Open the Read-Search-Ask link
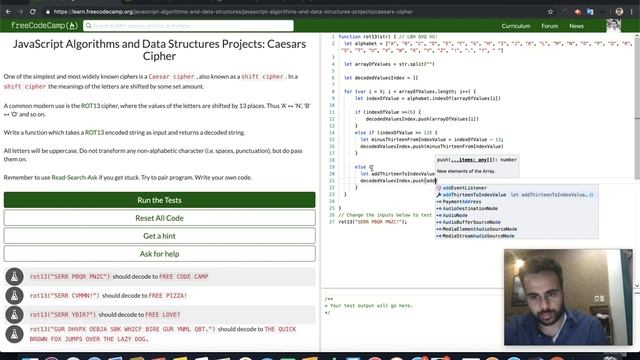This screenshot has width=640, height=360. coord(74,178)
